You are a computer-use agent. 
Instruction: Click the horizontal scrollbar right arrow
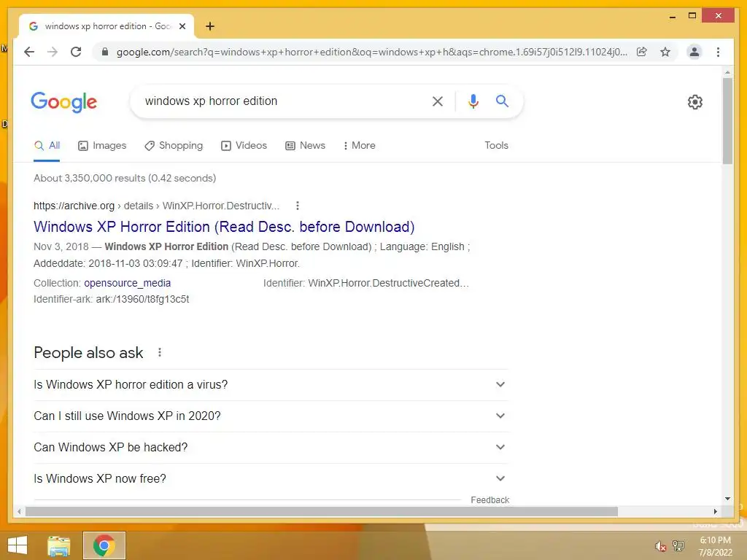point(715,511)
